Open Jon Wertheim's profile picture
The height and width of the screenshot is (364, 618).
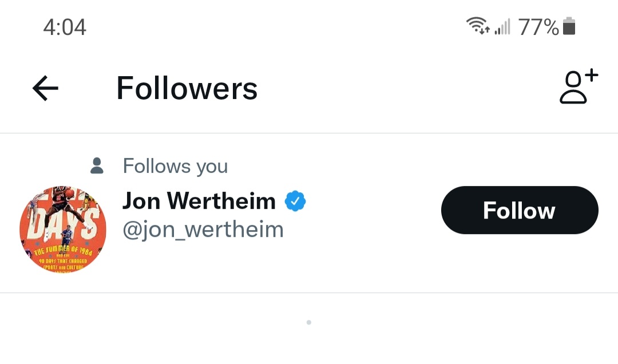pos(63,229)
